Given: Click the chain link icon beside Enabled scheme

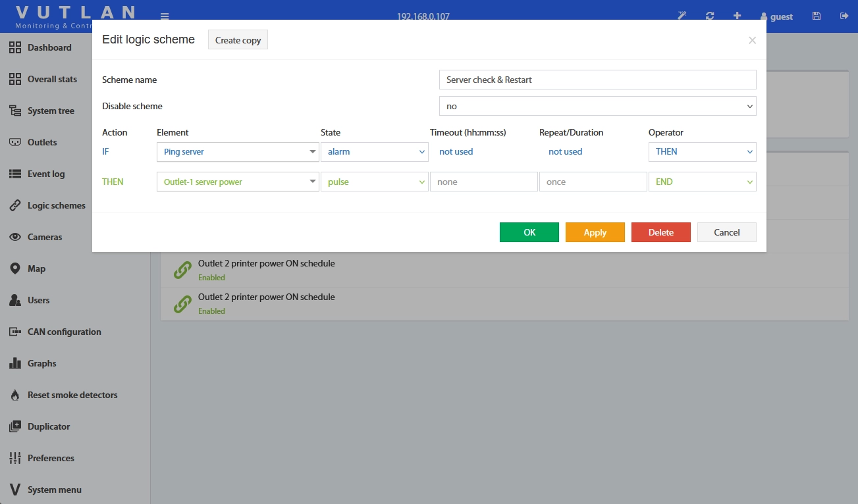Looking at the screenshot, I should tap(182, 270).
